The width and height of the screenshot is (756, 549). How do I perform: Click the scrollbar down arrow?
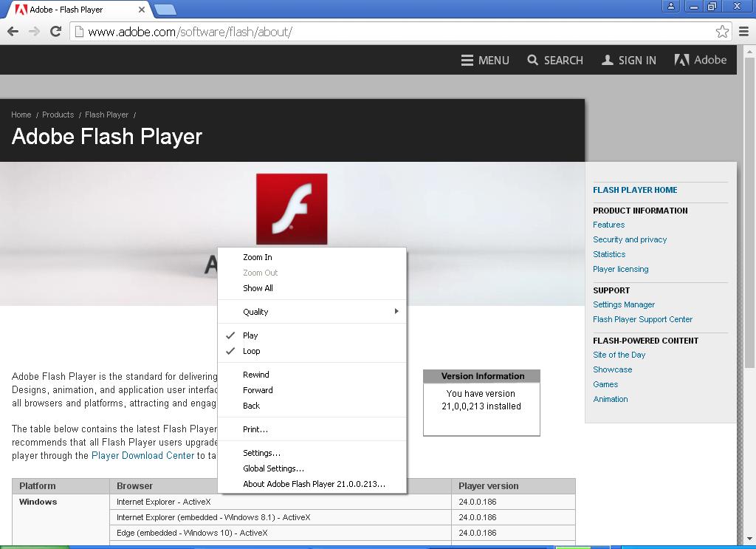coord(750,539)
